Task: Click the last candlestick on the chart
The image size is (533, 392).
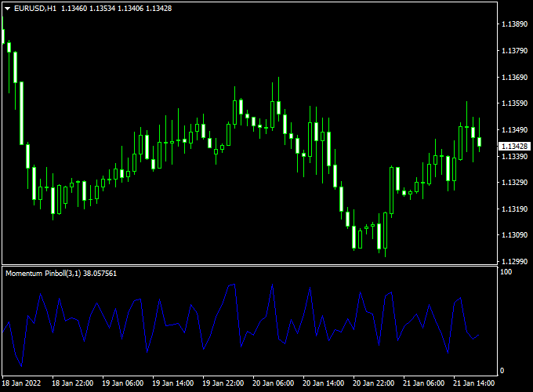Action: pos(479,142)
